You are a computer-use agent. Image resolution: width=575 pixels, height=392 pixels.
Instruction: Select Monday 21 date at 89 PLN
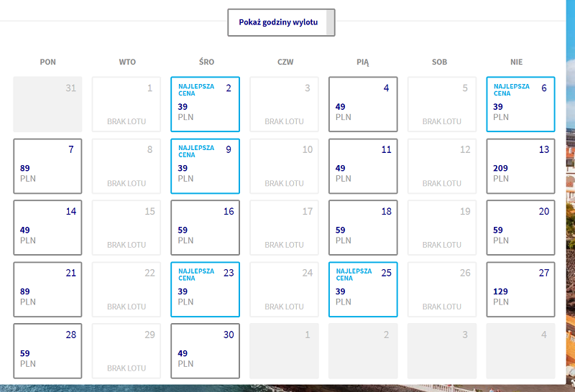[x=47, y=289]
